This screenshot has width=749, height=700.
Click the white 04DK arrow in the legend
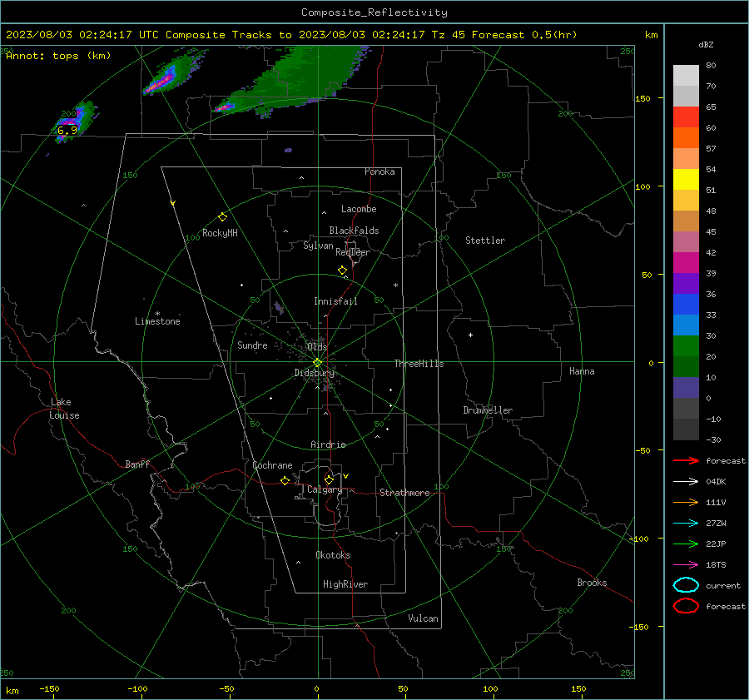point(686,481)
